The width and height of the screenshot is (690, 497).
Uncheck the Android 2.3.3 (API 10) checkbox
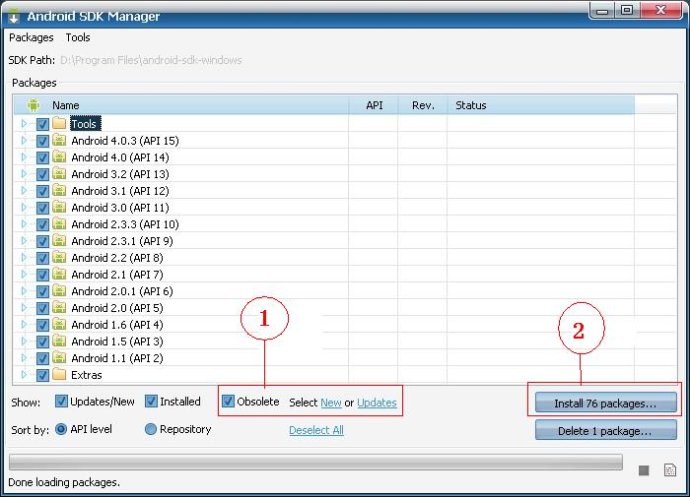(x=42, y=225)
